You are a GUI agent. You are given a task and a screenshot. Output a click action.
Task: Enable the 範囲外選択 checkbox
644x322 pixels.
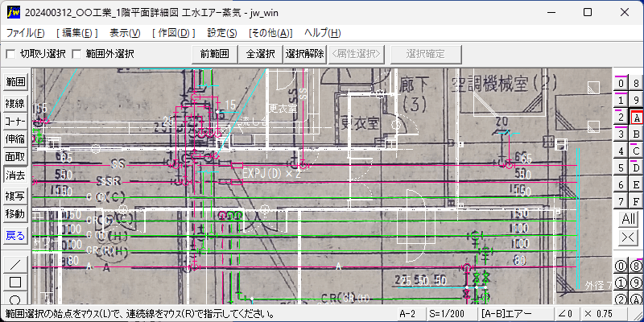pos(76,54)
